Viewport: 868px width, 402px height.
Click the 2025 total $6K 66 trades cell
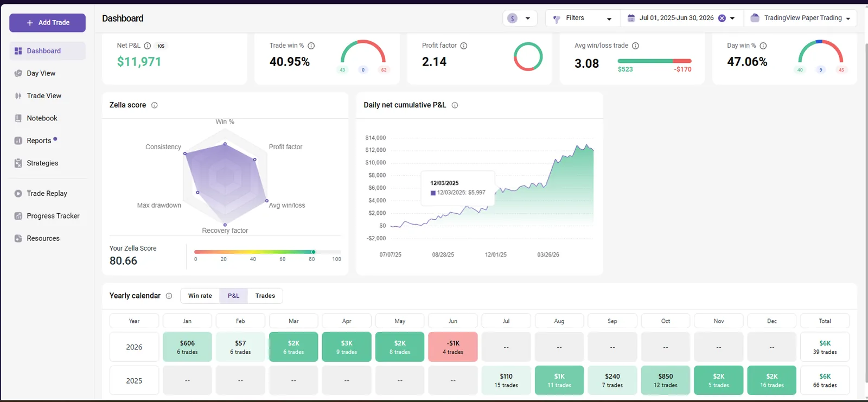click(825, 380)
